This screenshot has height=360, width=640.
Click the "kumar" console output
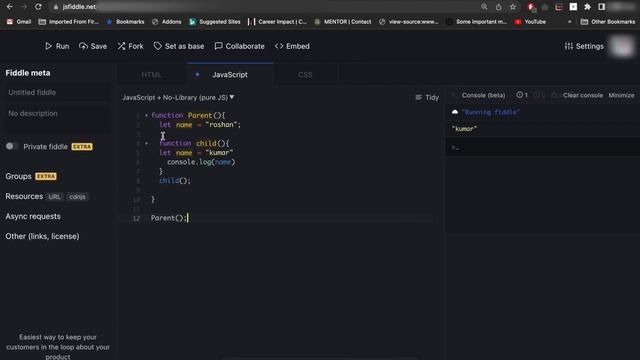(x=464, y=129)
